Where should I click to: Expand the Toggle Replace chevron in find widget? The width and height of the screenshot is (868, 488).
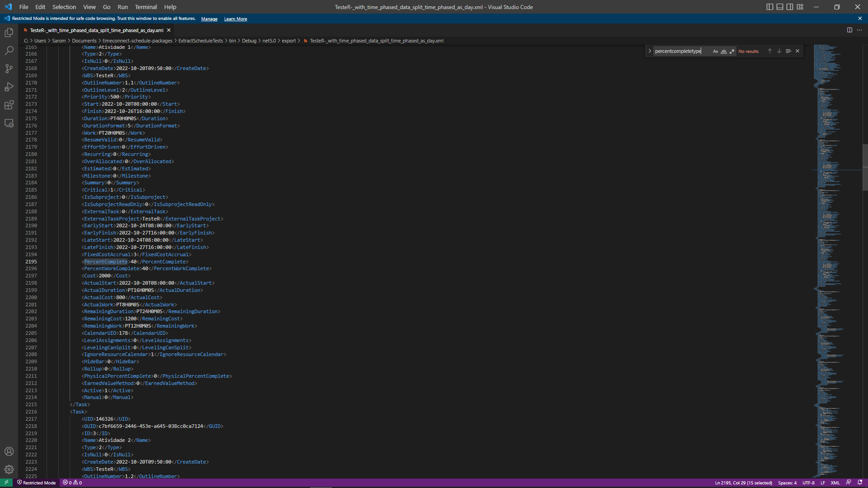tap(650, 51)
